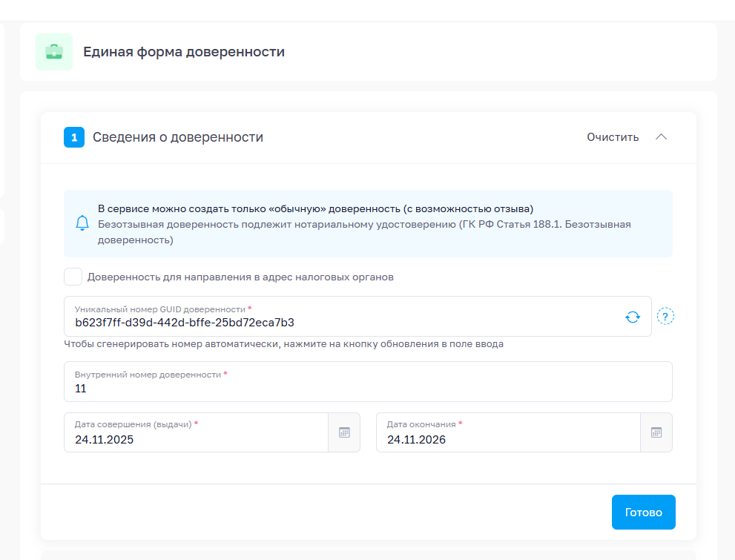Click into Внутренний номер доверенности field
The height and width of the screenshot is (560, 735).
367,387
